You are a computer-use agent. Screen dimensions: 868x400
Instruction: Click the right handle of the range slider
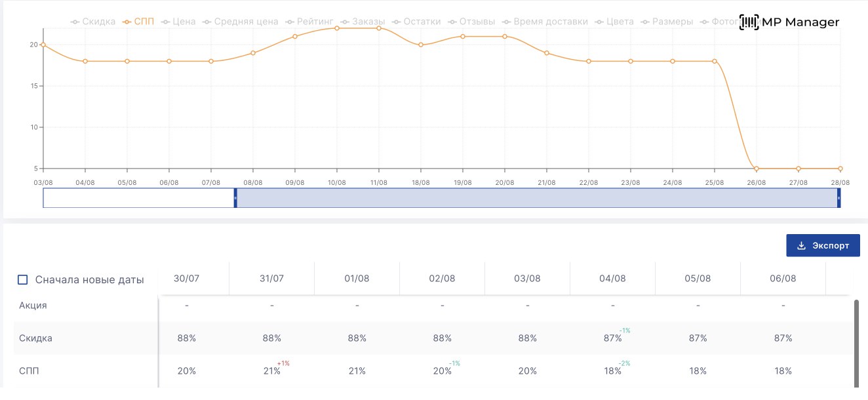point(838,197)
